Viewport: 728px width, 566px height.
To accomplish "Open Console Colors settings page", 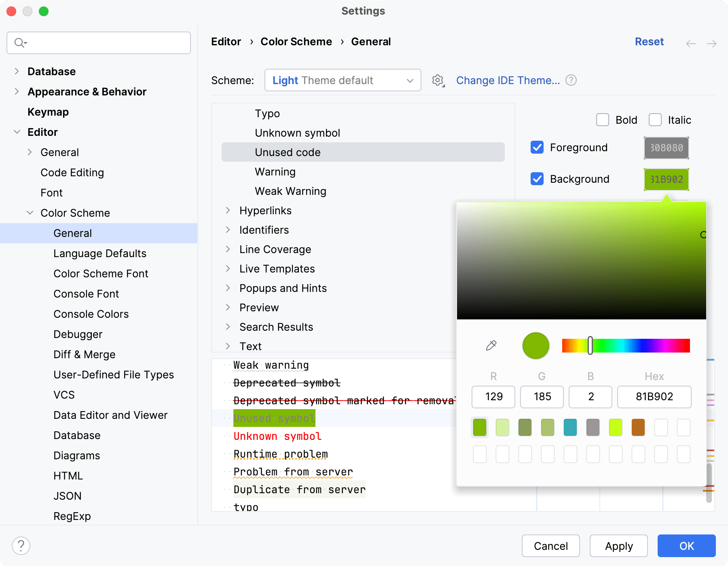I will pos(91,314).
